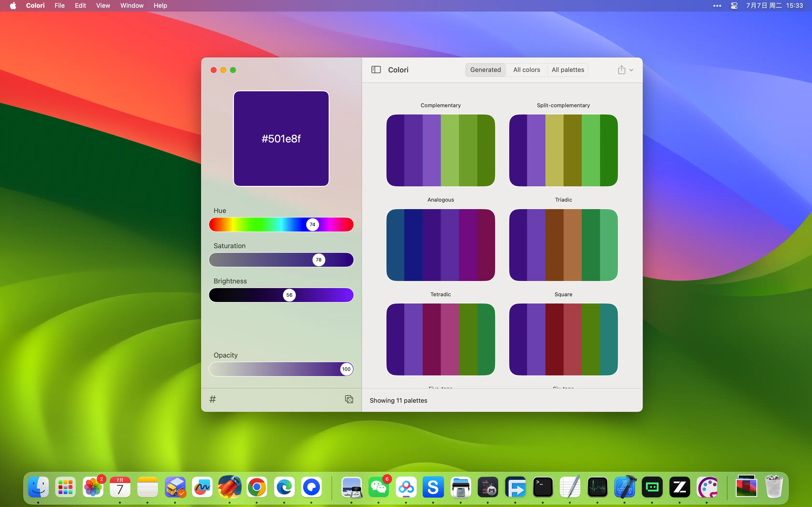Select the Complementary palette
The image size is (812, 507).
coord(441,150)
